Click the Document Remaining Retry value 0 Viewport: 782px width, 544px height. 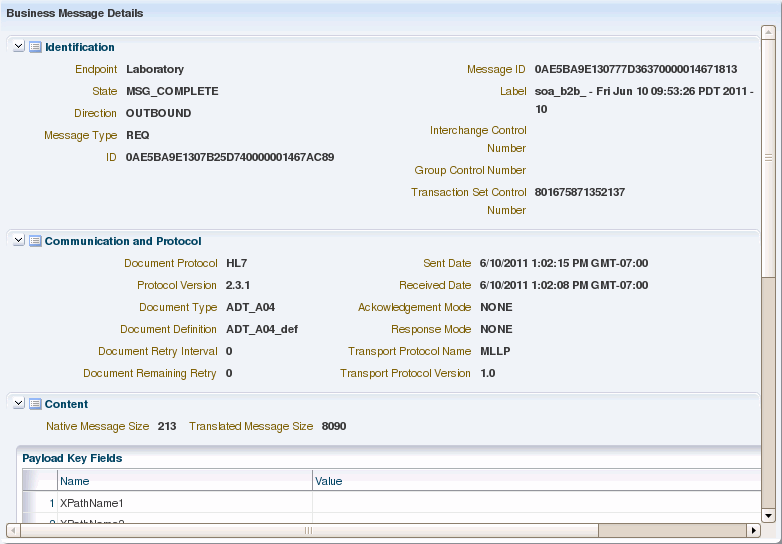pos(228,373)
